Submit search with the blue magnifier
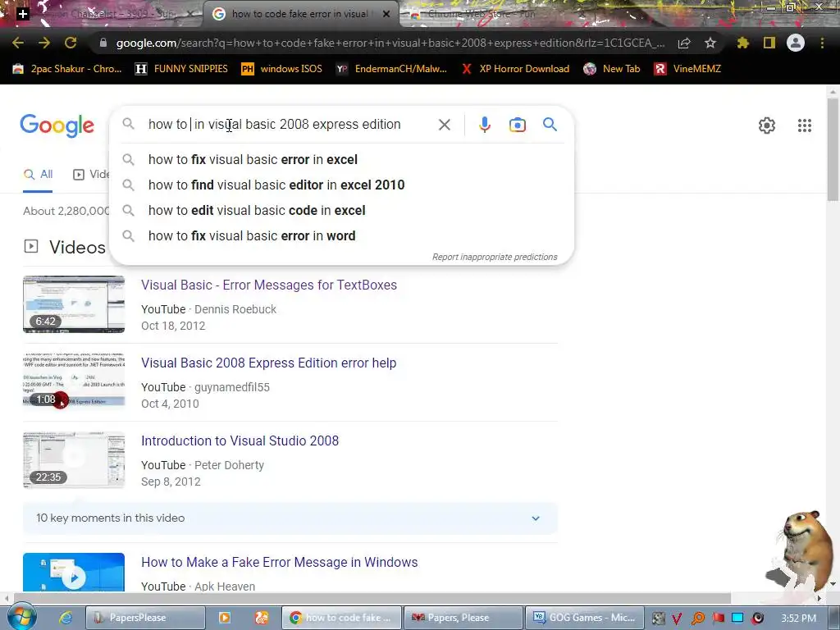Image resolution: width=840 pixels, height=630 pixels. pos(550,125)
